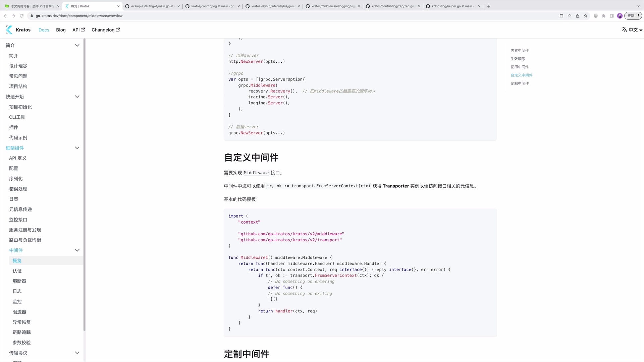Switch to the kratos/log/helper.go tab

click(x=451, y=6)
